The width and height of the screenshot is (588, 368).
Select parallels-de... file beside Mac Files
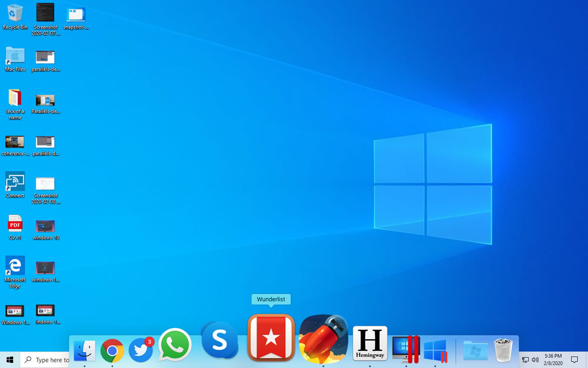click(45, 61)
